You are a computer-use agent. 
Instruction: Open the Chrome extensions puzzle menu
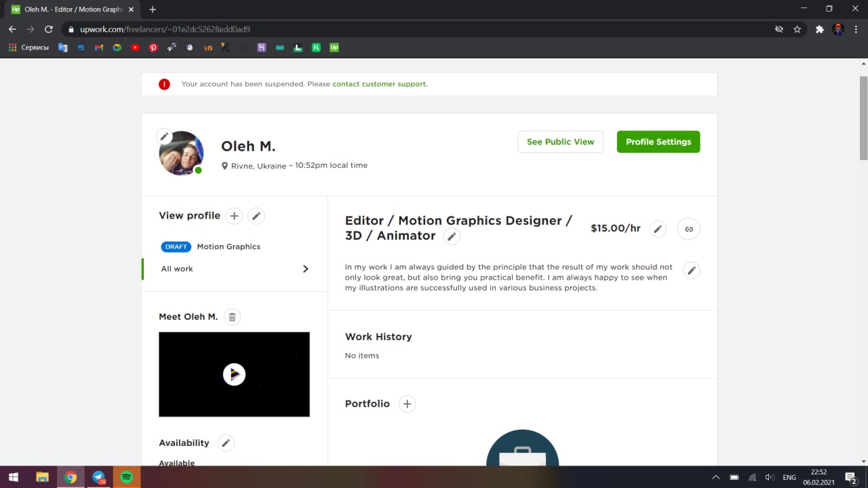tap(820, 29)
